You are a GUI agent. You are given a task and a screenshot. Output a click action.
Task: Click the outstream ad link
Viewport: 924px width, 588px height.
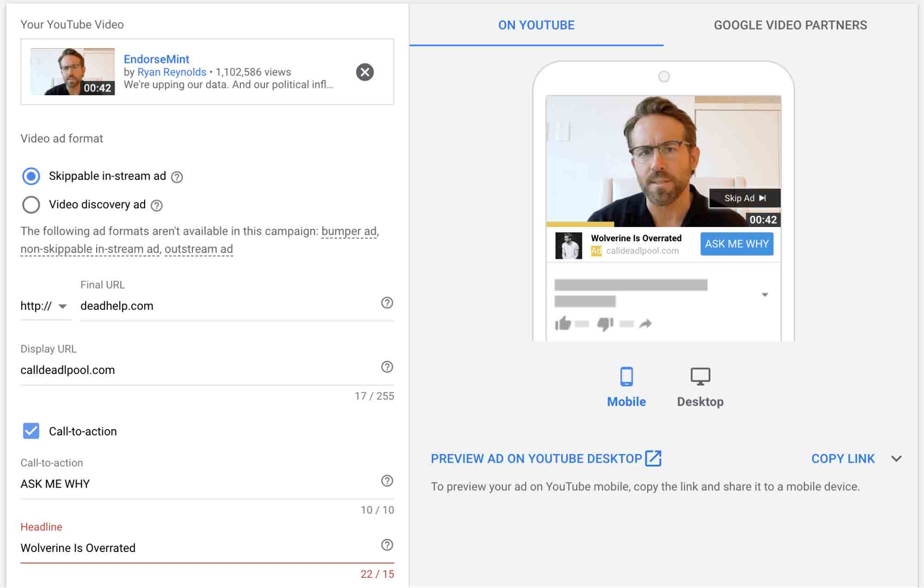(199, 249)
